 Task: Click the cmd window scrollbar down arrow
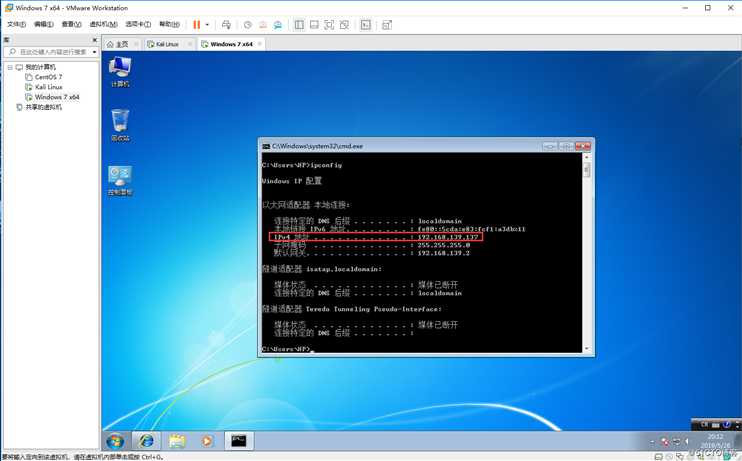(x=587, y=348)
